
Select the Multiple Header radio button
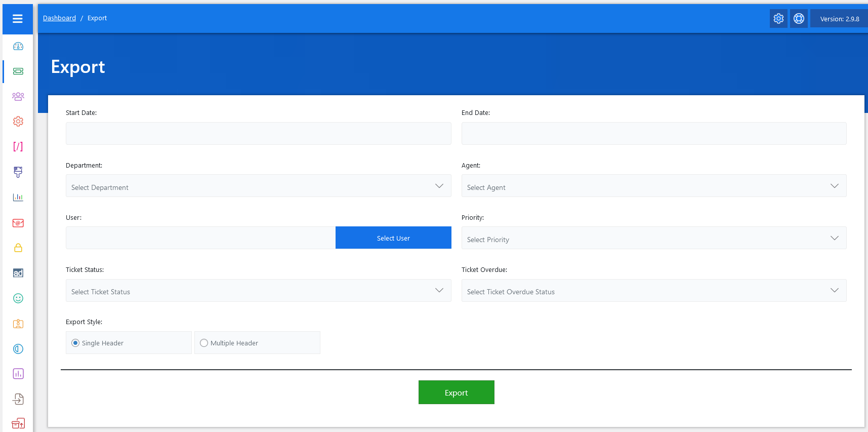click(x=204, y=343)
